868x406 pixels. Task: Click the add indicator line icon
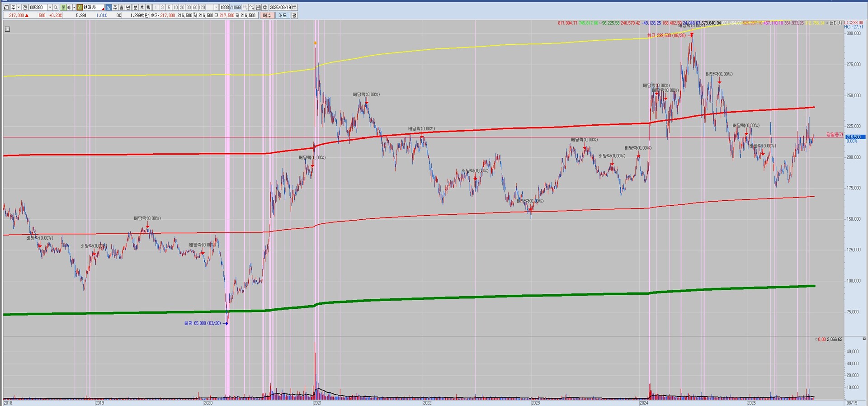(251, 8)
